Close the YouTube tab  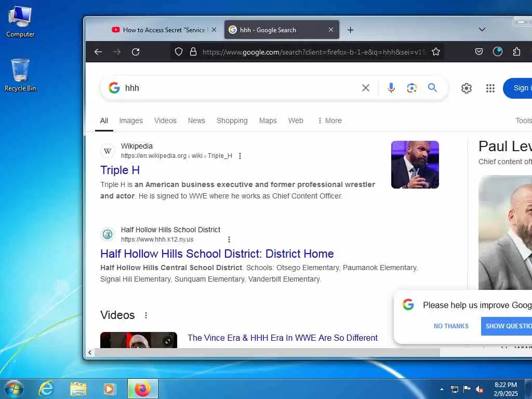tap(214, 30)
